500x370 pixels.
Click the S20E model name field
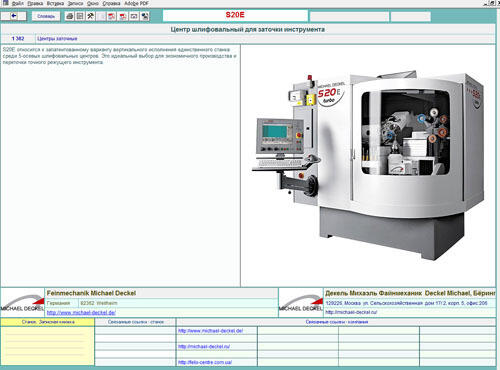coord(235,15)
